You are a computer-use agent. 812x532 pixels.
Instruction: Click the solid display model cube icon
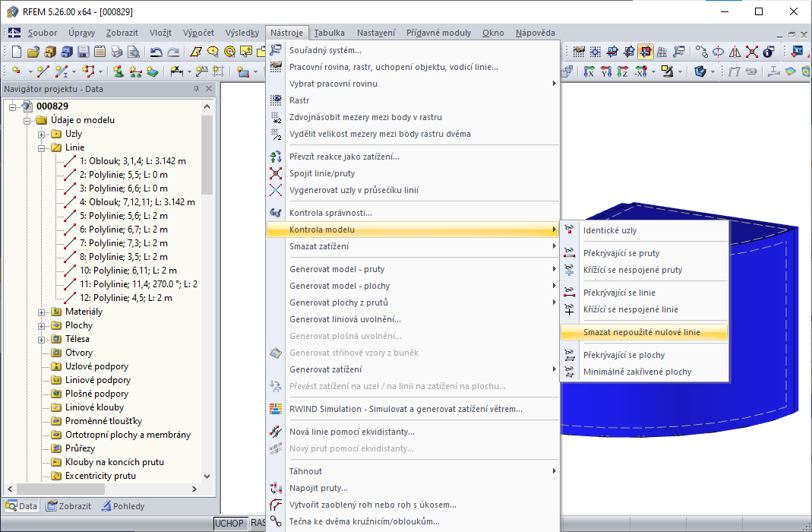[700, 71]
